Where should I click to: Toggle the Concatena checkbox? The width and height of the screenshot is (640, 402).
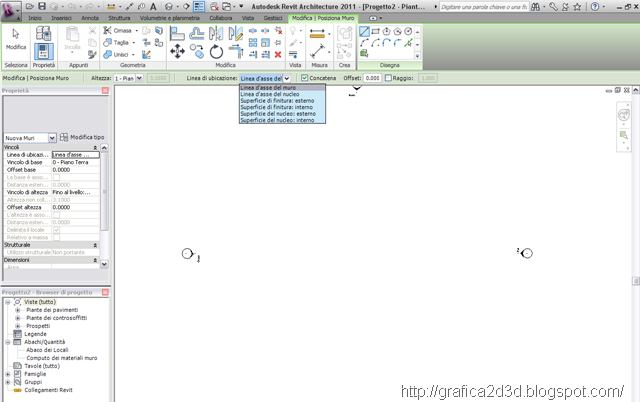[304, 77]
